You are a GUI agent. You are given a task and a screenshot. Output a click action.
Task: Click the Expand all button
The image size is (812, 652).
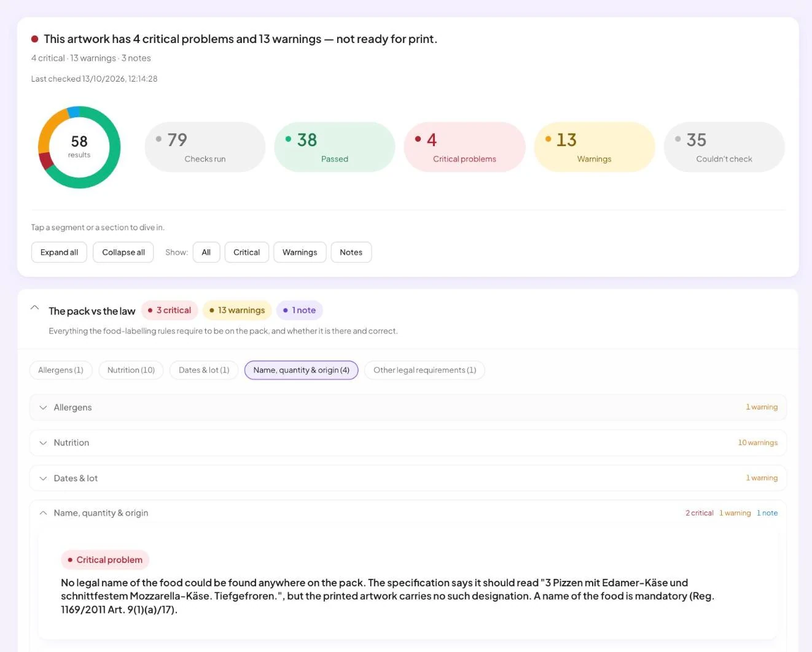click(x=59, y=252)
